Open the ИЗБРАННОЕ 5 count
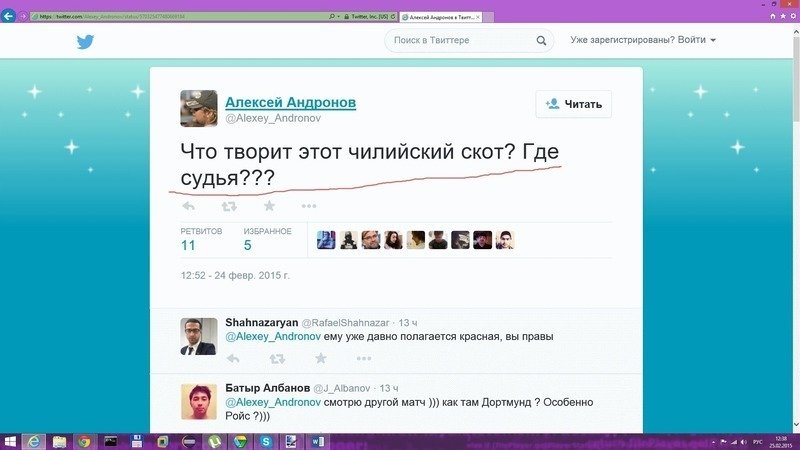 pyautogui.click(x=267, y=240)
